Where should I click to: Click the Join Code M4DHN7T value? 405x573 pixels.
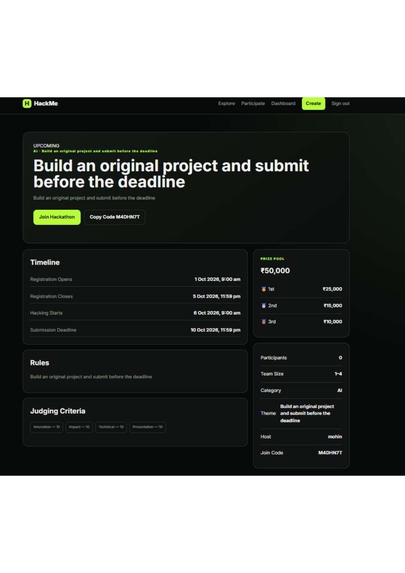(330, 453)
